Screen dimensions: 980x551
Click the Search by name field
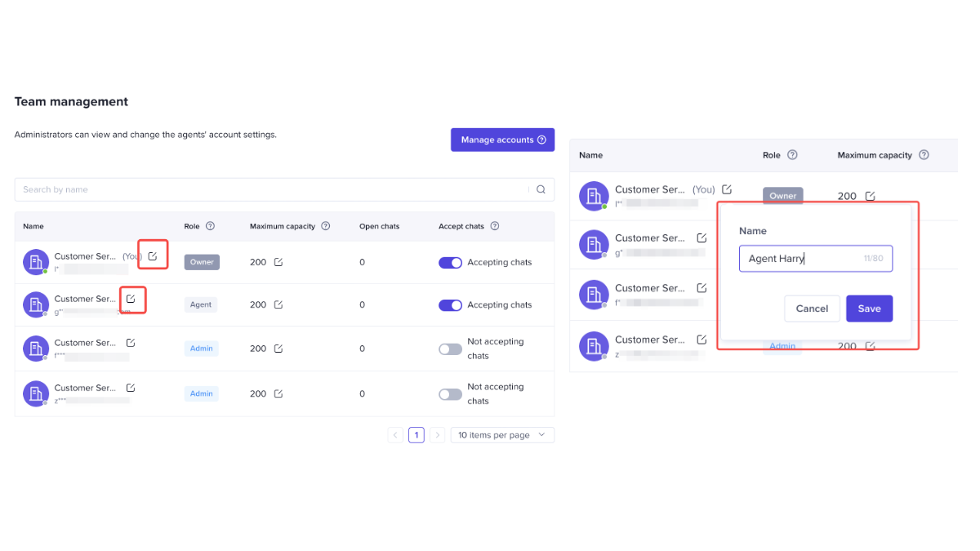pos(269,189)
